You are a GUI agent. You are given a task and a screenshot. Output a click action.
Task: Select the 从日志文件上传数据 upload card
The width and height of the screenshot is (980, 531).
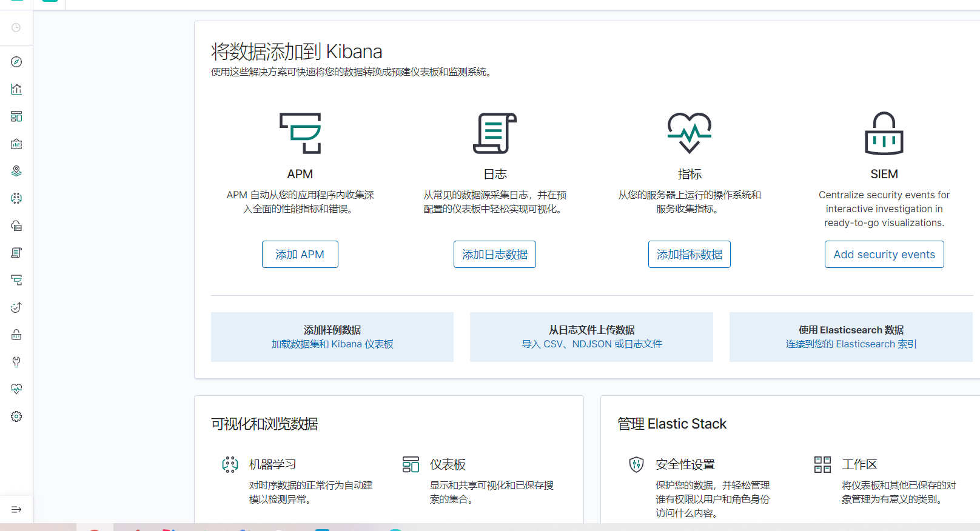[x=591, y=337]
